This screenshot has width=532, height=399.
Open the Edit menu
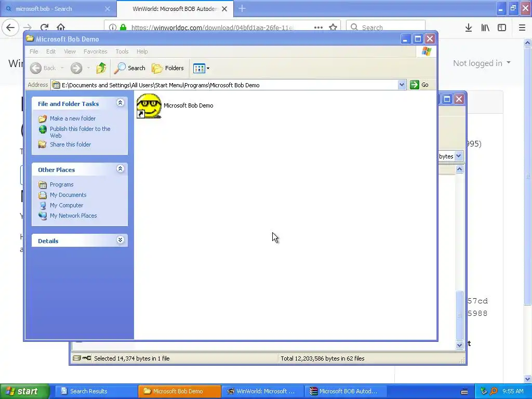(51, 51)
